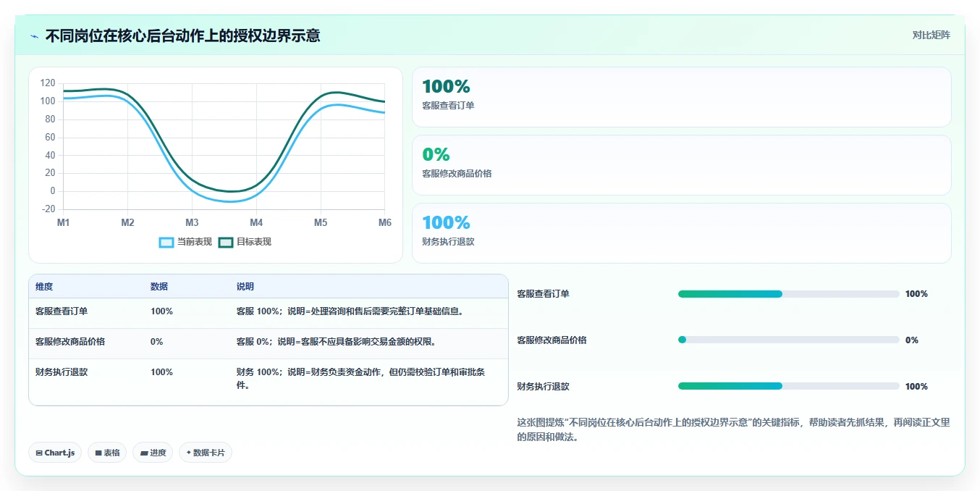The height and width of the screenshot is (491, 980).
Task: Click the M1 x-axis label
Action: (64, 222)
